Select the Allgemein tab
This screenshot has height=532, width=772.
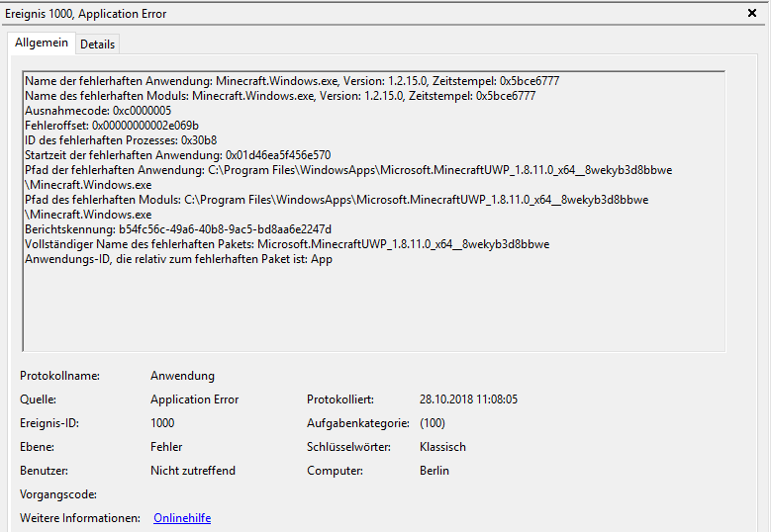[42, 44]
